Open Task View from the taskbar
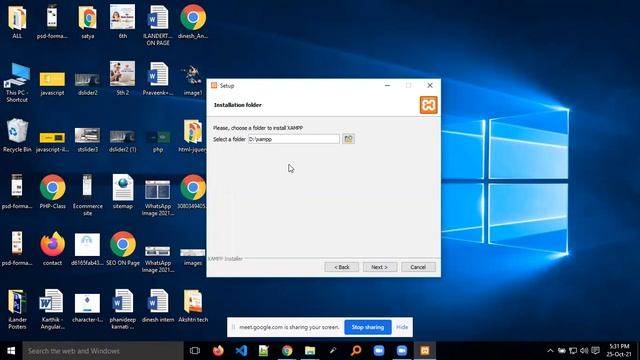This screenshot has width=640, height=360. click(x=195, y=351)
